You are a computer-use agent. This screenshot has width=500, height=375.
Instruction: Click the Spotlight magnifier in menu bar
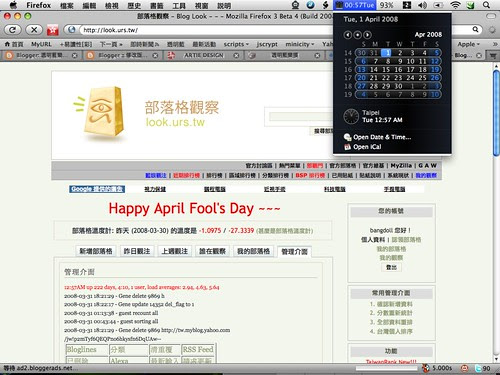(486, 5)
